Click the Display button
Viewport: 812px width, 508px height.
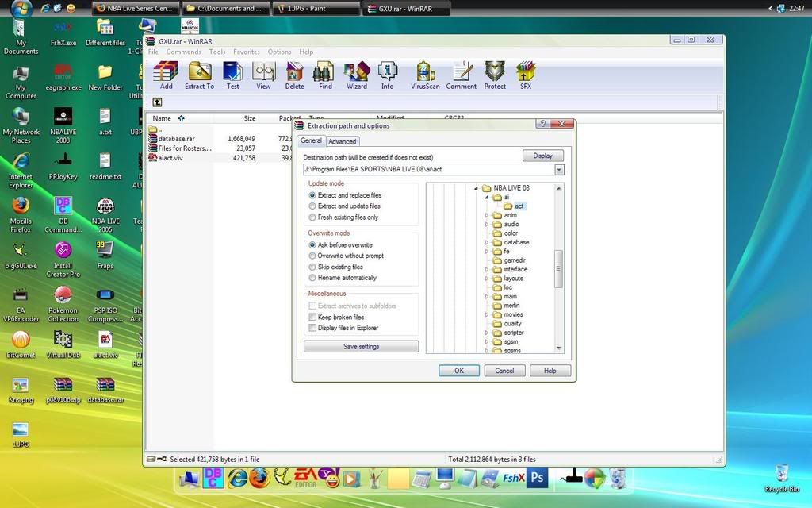[542, 156]
